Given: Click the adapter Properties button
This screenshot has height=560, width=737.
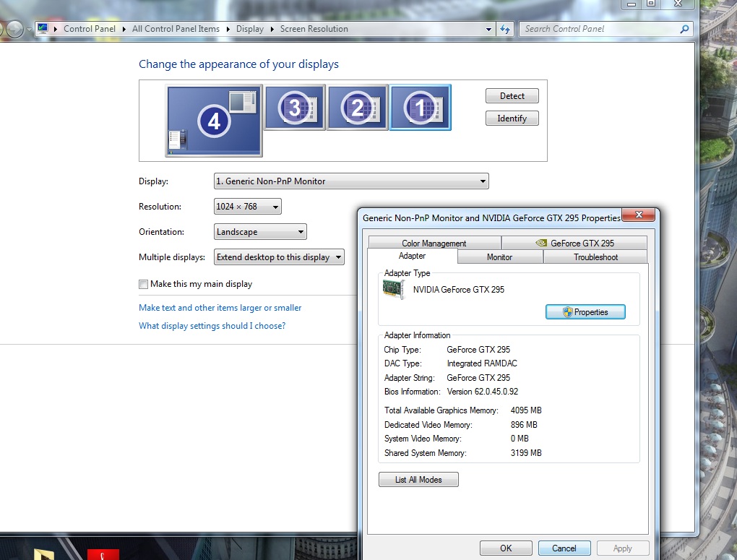Looking at the screenshot, I should pyautogui.click(x=585, y=312).
